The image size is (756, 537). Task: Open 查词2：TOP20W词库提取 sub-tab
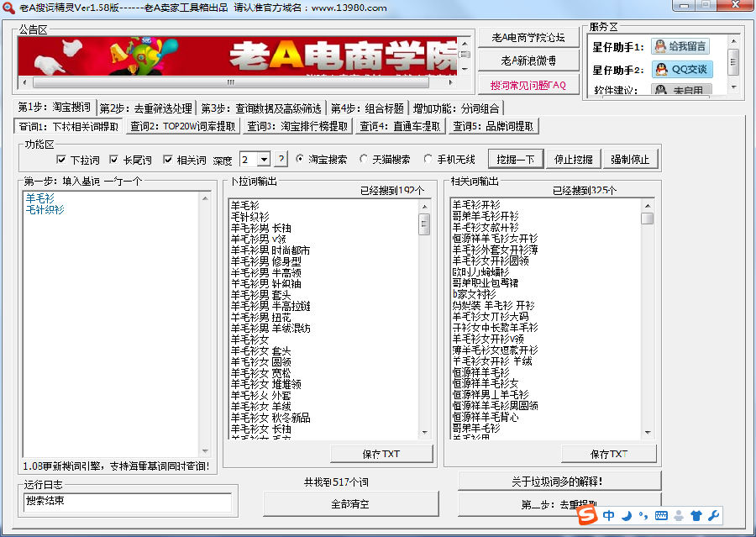(183, 126)
